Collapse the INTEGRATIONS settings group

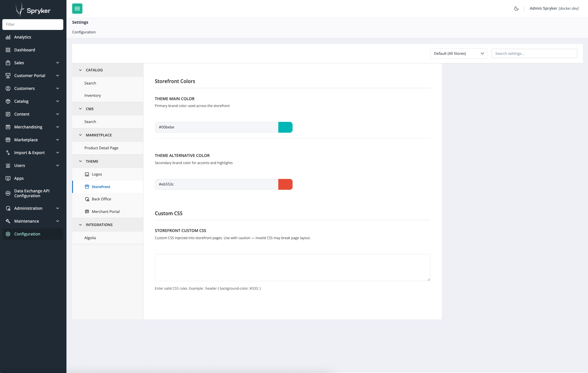[x=80, y=225]
